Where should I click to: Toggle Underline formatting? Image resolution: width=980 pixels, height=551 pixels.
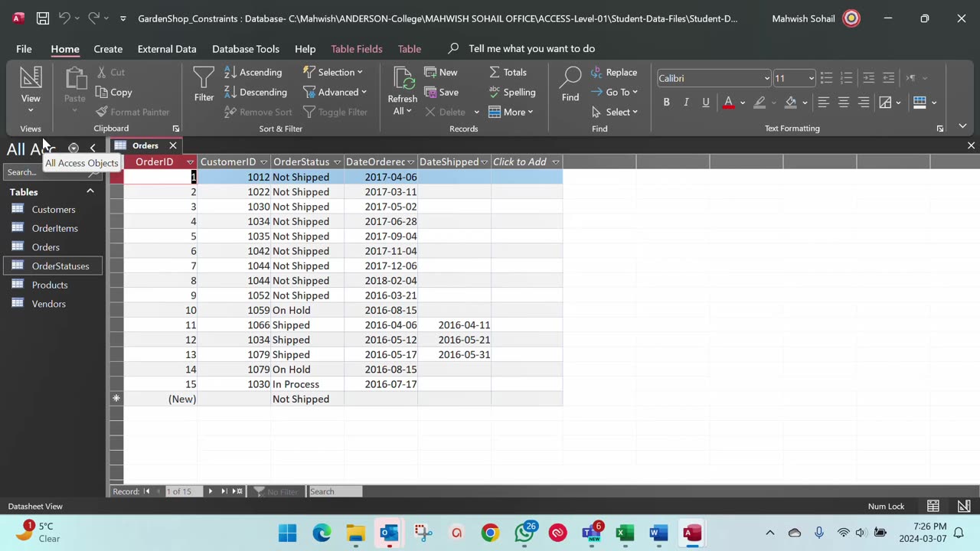coord(706,102)
